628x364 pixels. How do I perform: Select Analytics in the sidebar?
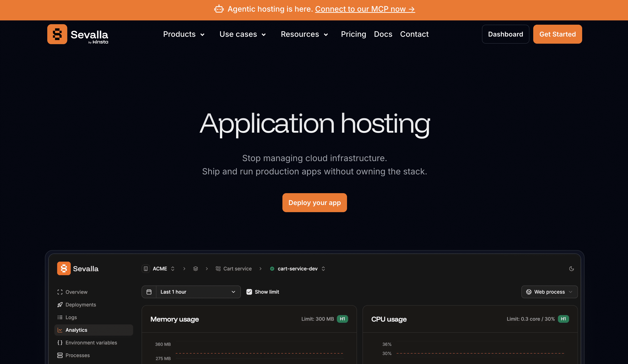pyautogui.click(x=94, y=330)
